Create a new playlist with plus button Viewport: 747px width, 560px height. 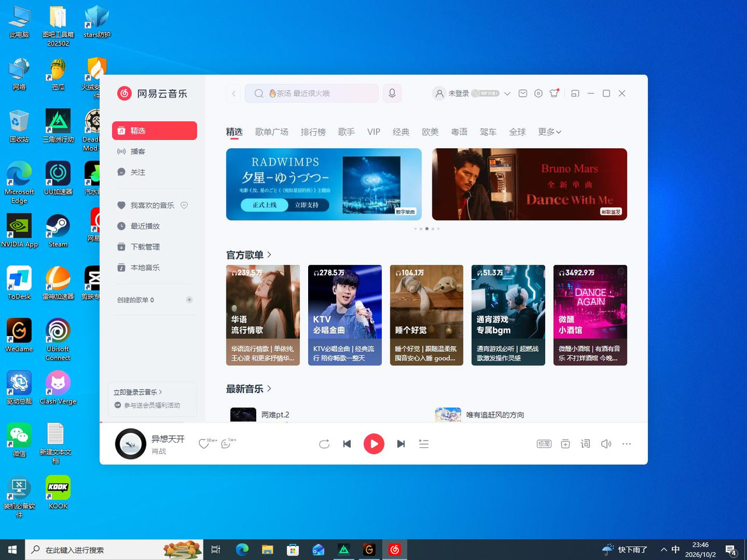tap(189, 300)
